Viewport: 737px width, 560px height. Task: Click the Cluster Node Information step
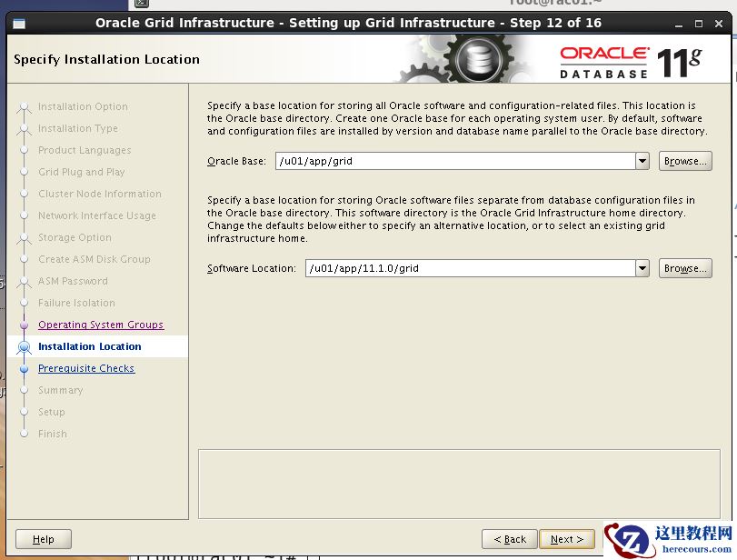pos(100,194)
